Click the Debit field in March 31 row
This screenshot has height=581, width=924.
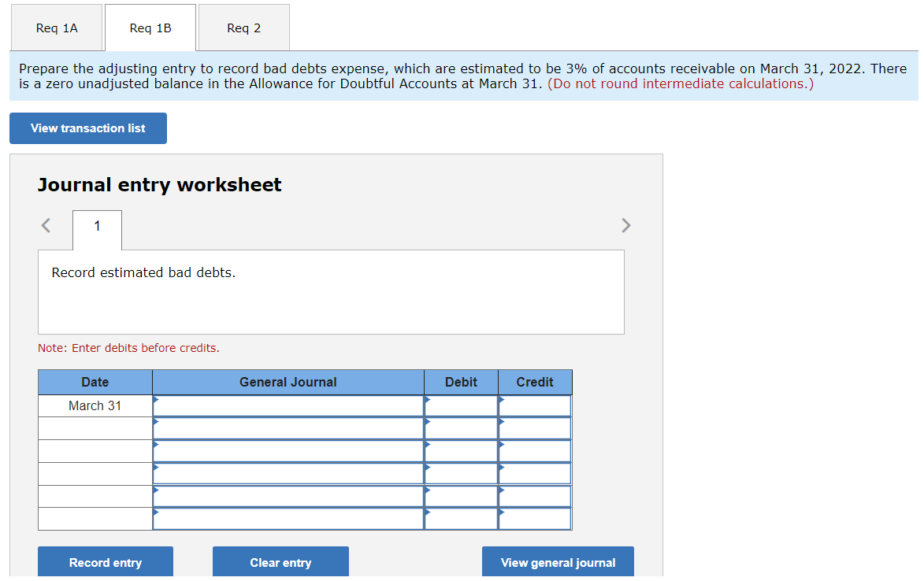[x=462, y=405]
